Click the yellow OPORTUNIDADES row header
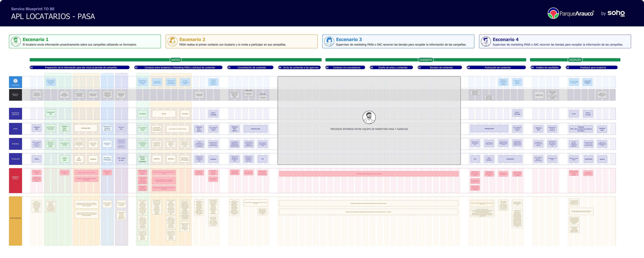The height and width of the screenshot is (258, 644). (x=15, y=221)
